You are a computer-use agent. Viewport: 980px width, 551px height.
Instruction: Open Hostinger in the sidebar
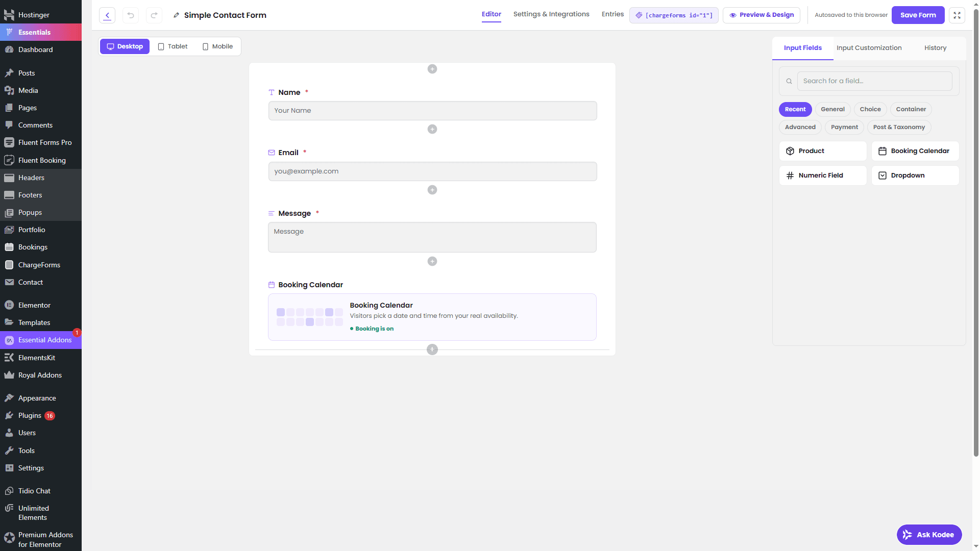pos(41,15)
